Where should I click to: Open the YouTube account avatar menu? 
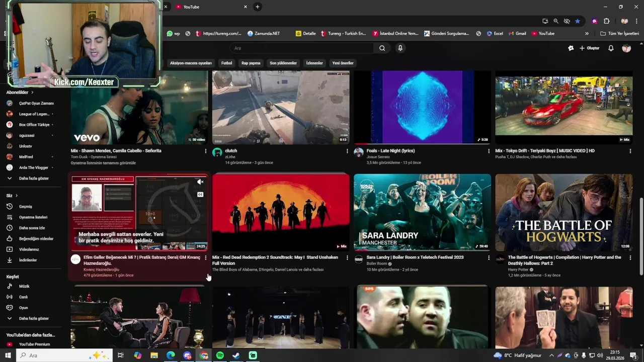pyautogui.click(x=626, y=48)
